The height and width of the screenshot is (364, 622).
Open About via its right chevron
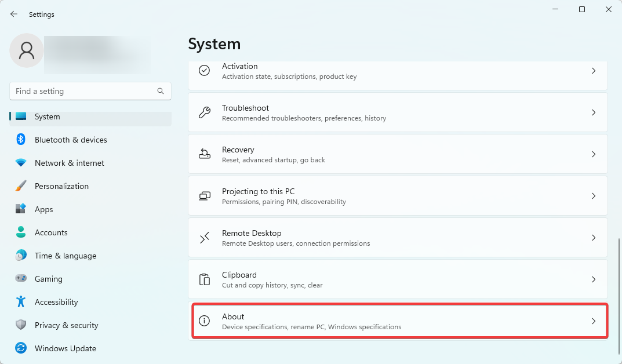click(594, 321)
